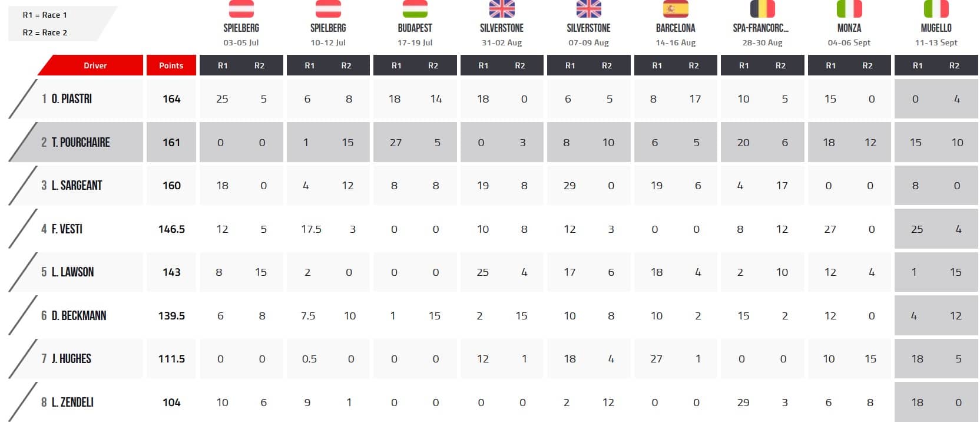980x422 pixels.
Task: Click the Budapest 17-19 Jul round heading
Action: click(x=415, y=35)
